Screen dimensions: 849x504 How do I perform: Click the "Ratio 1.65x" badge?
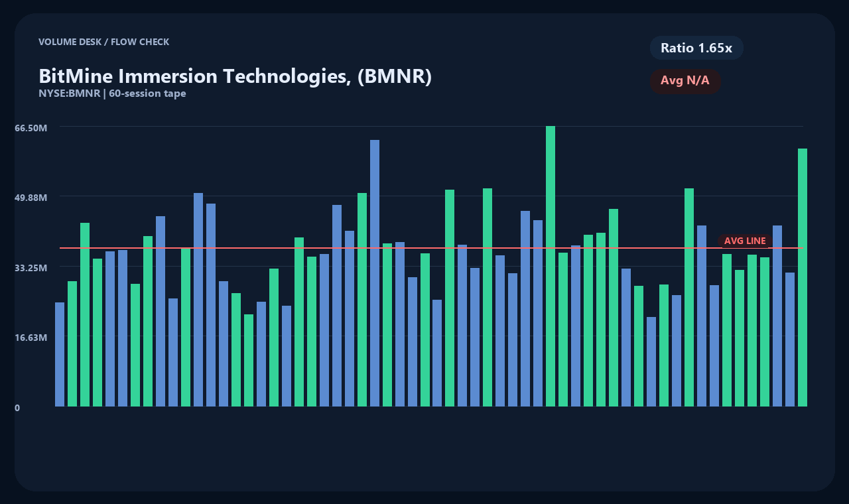tap(696, 48)
